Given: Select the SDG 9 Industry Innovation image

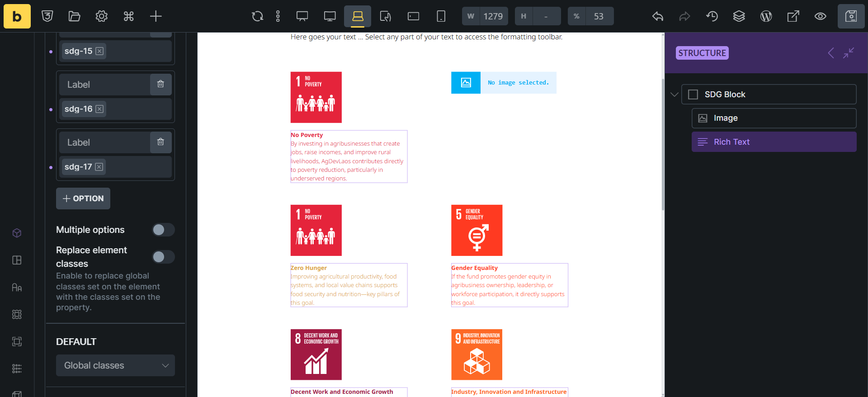Looking at the screenshot, I should (x=477, y=354).
